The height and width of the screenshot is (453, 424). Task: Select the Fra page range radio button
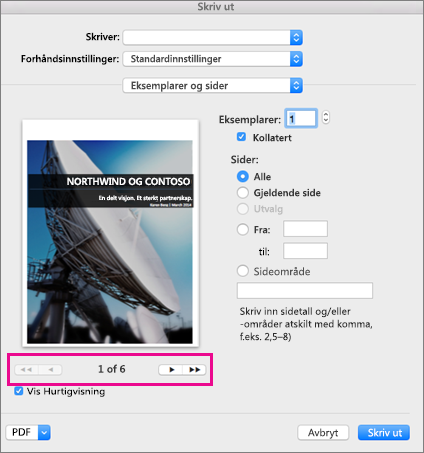click(243, 229)
